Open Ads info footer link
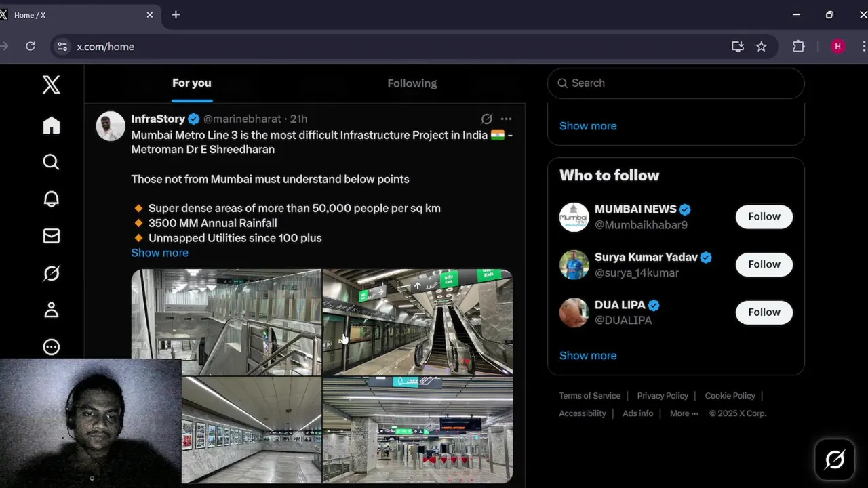This screenshot has width=868, height=488. (x=638, y=413)
